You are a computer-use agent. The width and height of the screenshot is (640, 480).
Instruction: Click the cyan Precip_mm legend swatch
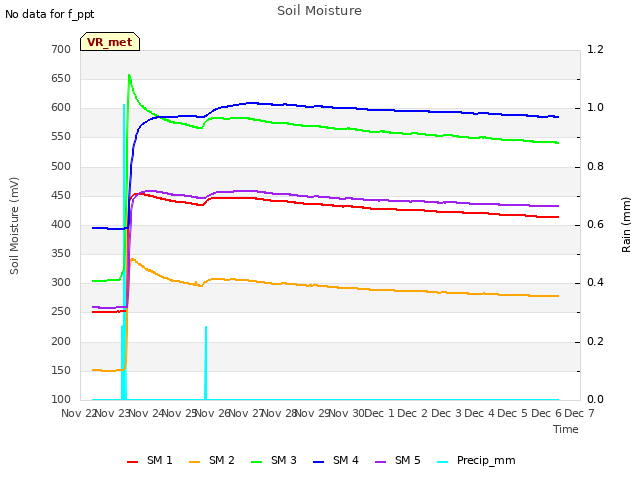[443, 462]
